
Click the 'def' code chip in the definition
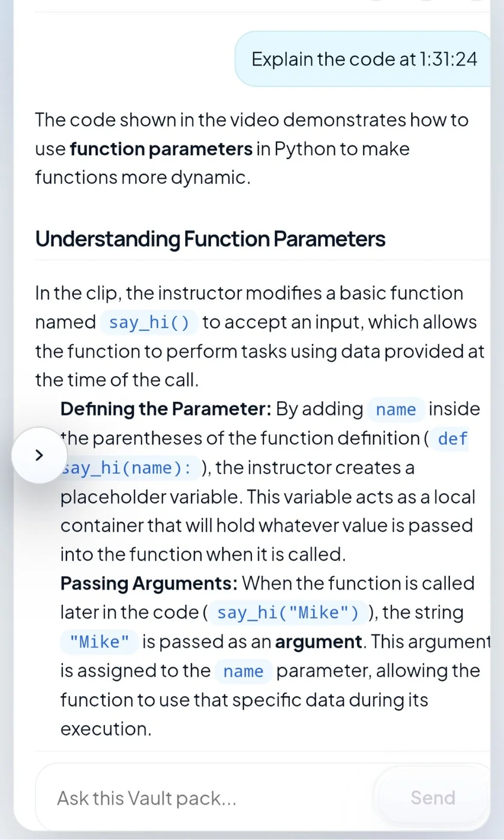(452, 439)
